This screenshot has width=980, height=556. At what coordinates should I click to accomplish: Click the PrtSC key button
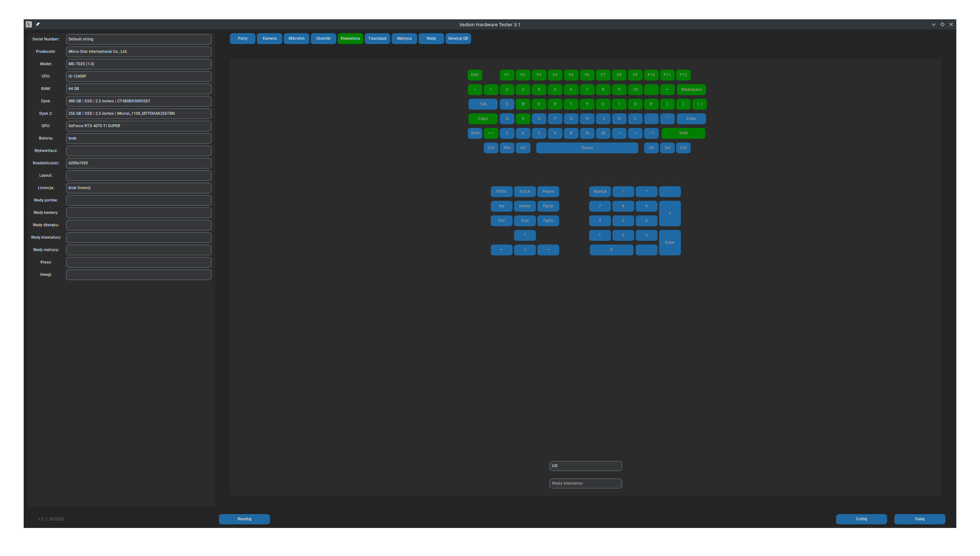pos(502,191)
